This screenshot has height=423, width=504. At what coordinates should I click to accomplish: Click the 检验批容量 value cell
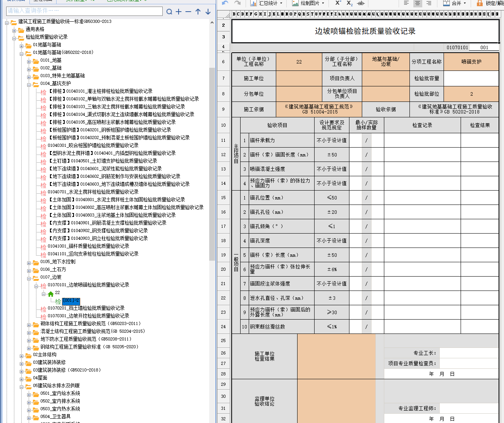point(471,78)
